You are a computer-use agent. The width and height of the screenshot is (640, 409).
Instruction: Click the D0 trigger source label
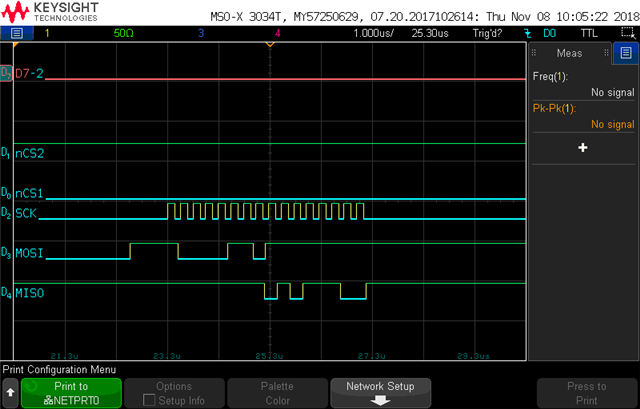tap(549, 33)
